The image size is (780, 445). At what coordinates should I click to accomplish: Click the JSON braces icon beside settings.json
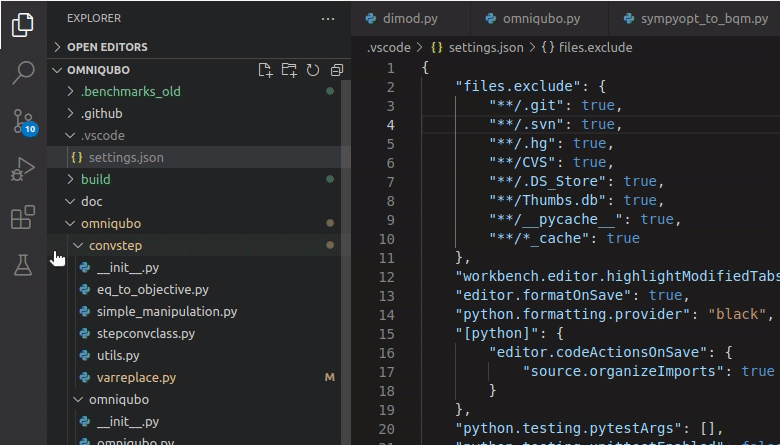(x=77, y=157)
